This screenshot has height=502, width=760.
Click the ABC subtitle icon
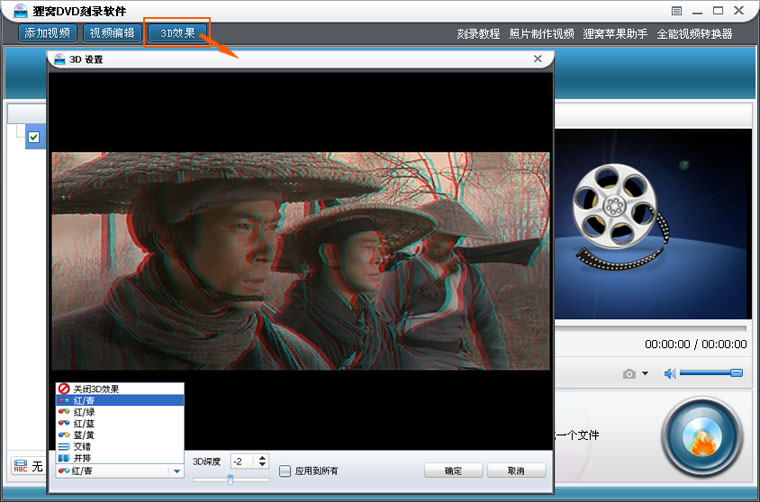(20, 466)
